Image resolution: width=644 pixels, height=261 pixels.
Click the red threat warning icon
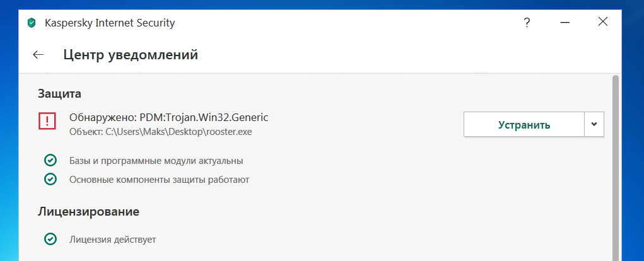point(47,121)
